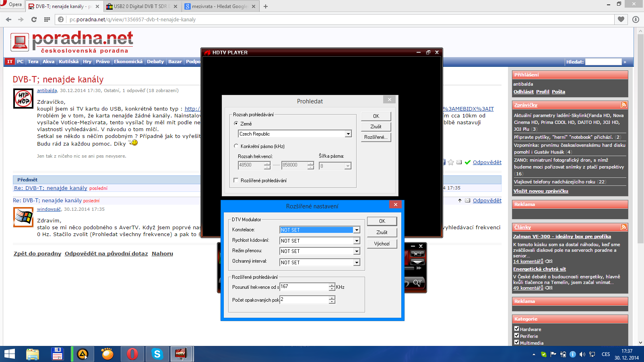644x362 pixels.
Task: Click the heart bookmark icon
Action: pos(621,19)
